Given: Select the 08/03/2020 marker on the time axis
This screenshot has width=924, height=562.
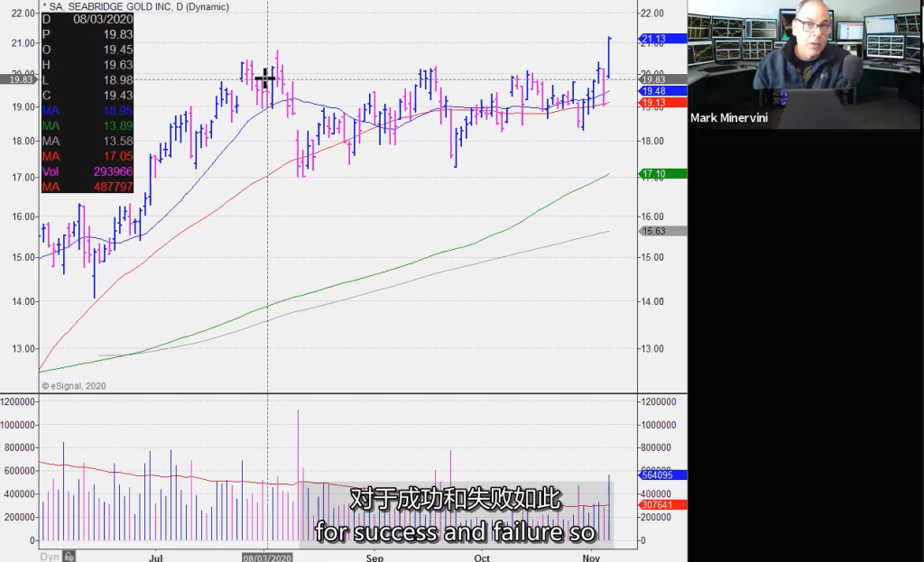Looking at the screenshot, I should 267,558.
